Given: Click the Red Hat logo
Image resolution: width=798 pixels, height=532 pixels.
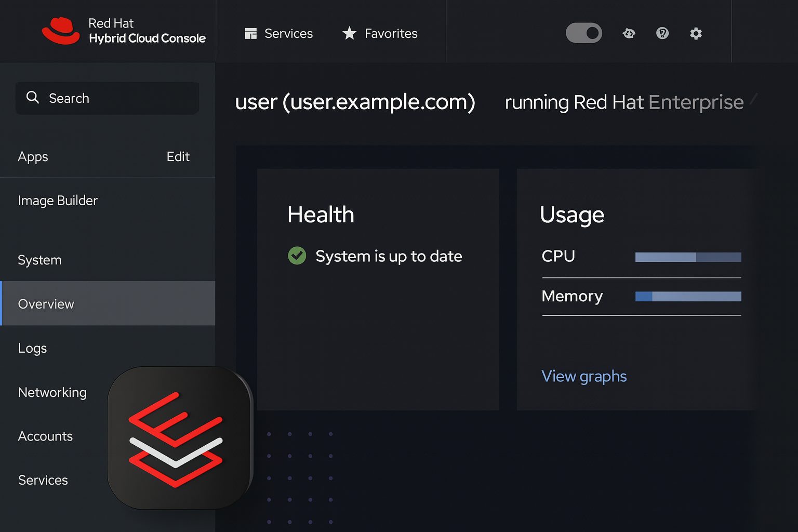Looking at the screenshot, I should coord(61,29).
